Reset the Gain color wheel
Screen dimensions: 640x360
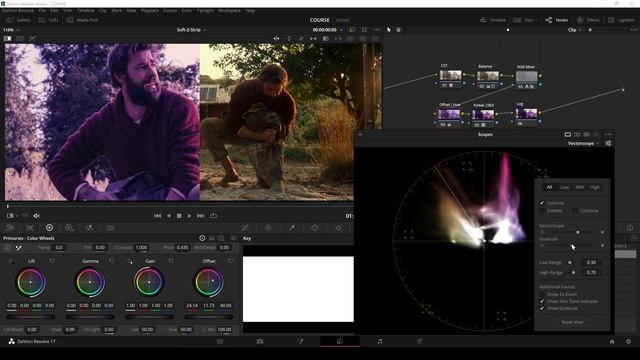[171, 261]
